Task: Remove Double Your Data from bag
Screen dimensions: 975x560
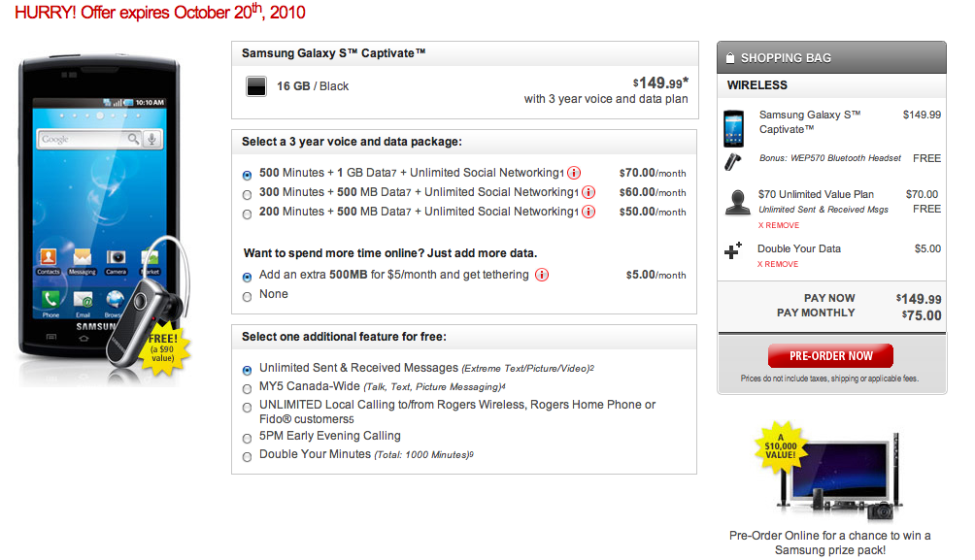Action: 778,264
